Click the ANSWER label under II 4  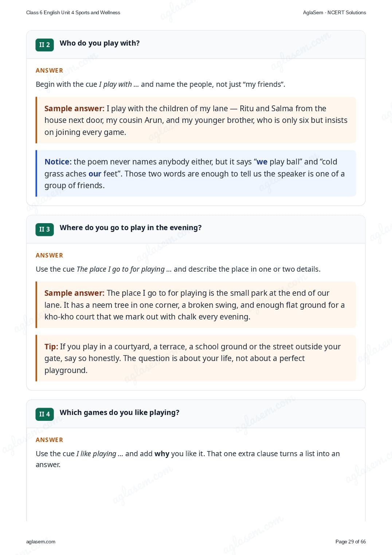(x=49, y=440)
